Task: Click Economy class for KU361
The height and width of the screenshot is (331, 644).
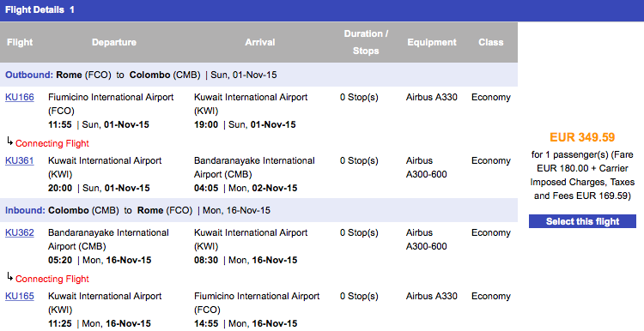Action: click(x=491, y=160)
